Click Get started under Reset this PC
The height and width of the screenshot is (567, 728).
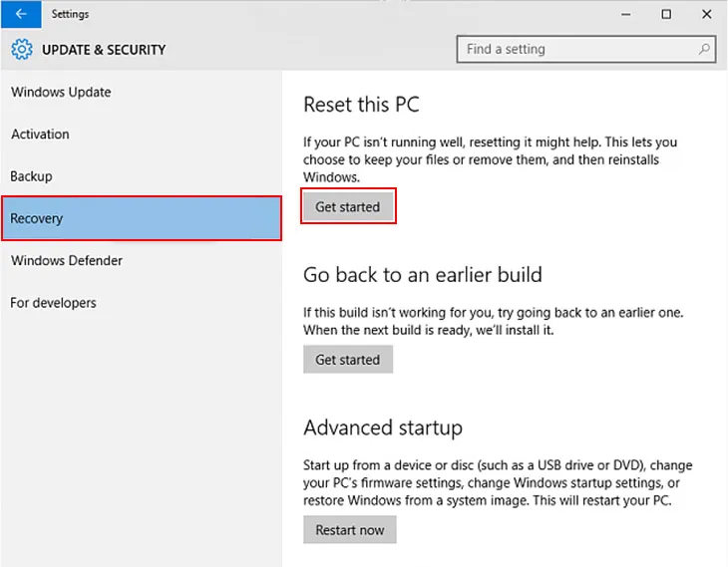tap(348, 207)
